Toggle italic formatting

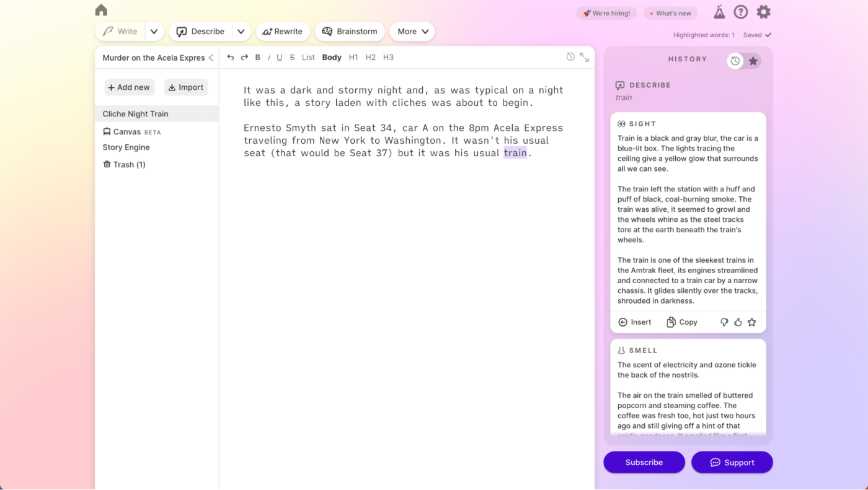pyautogui.click(x=269, y=57)
